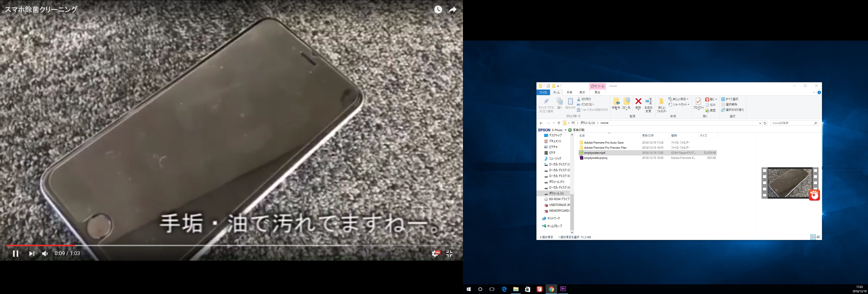Image resolution: width=868 pixels, height=294 pixels.
Task: Switch to the 表示 (View) ribbon tab
Action: pyautogui.click(x=582, y=92)
